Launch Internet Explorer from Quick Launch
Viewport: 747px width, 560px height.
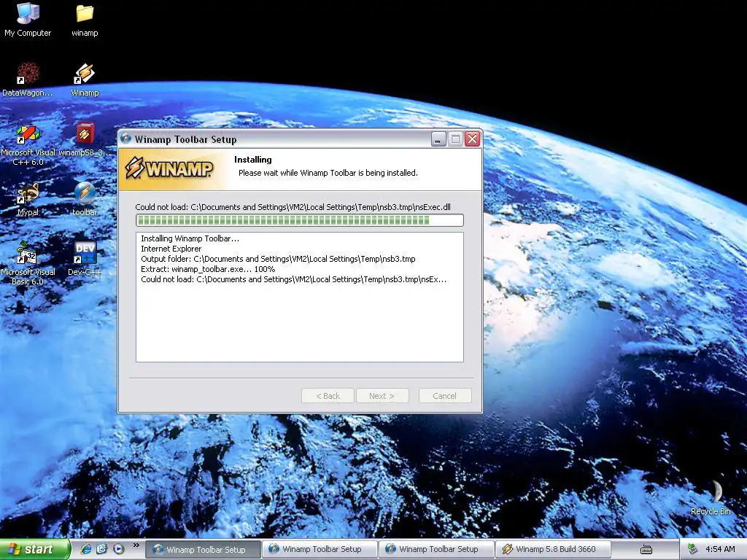click(86, 549)
